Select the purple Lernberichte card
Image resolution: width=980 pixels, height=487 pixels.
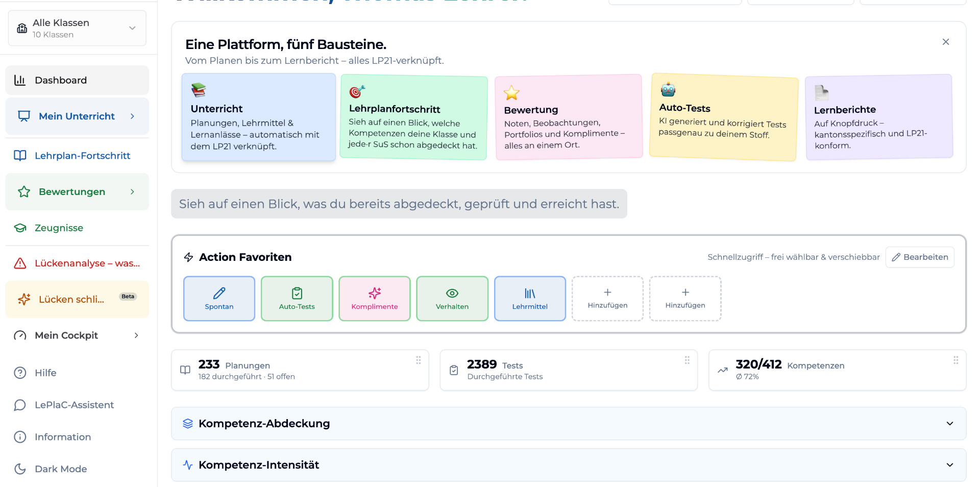[x=879, y=117]
